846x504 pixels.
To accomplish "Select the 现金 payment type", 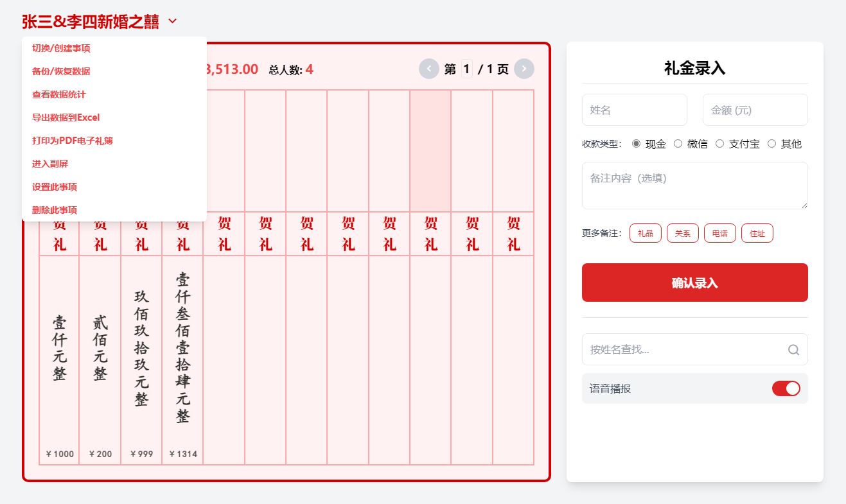I will point(637,144).
